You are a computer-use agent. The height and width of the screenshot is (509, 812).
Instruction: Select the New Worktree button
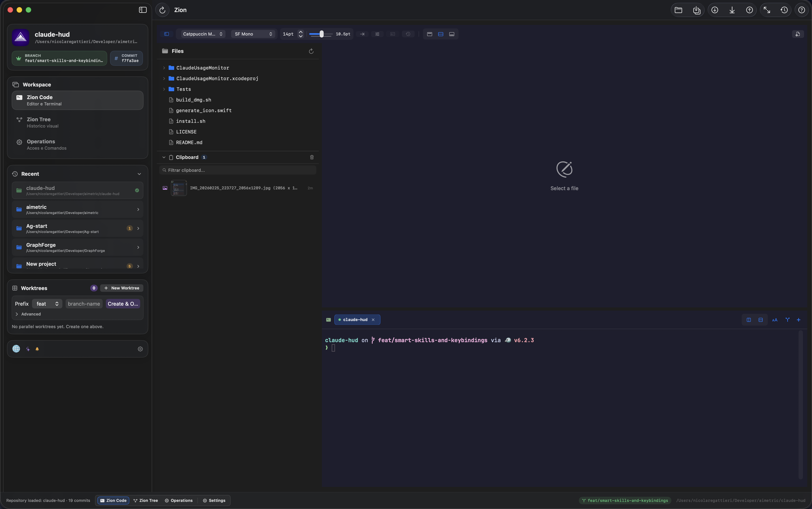click(121, 288)
